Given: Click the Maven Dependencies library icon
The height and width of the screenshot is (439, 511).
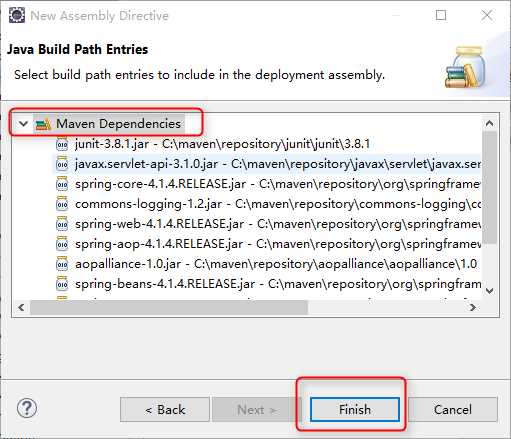Looking at the screenshot, I should [x=43, y=124].
